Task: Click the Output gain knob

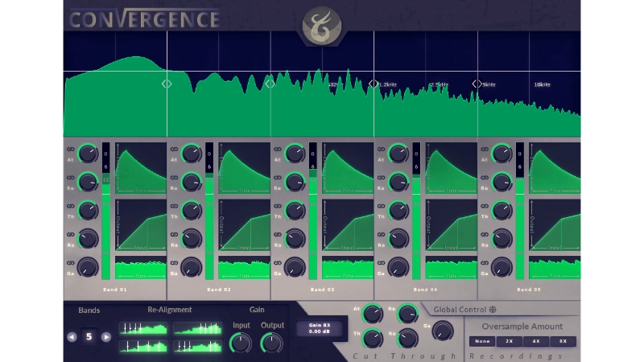Action: 272,343
